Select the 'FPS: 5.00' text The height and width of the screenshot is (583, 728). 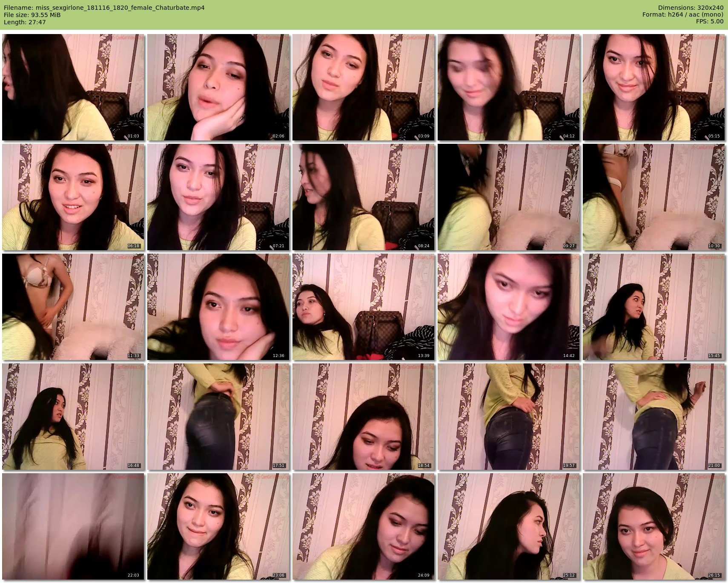coord(710,22)
